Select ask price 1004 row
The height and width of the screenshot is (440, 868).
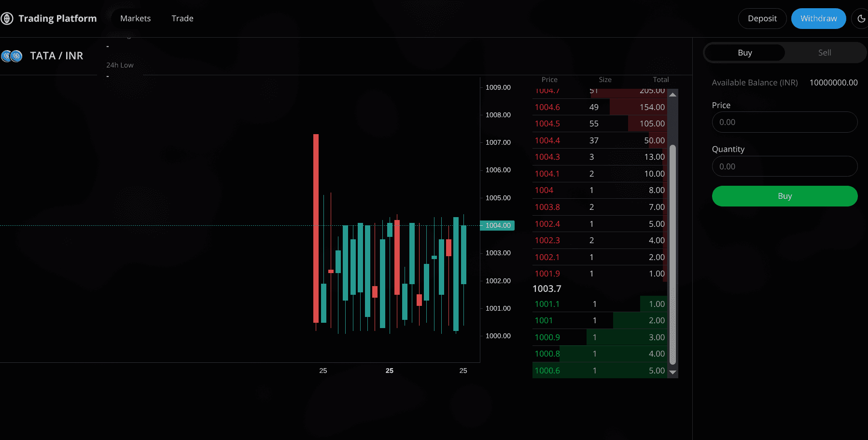[x=600, y=190]
